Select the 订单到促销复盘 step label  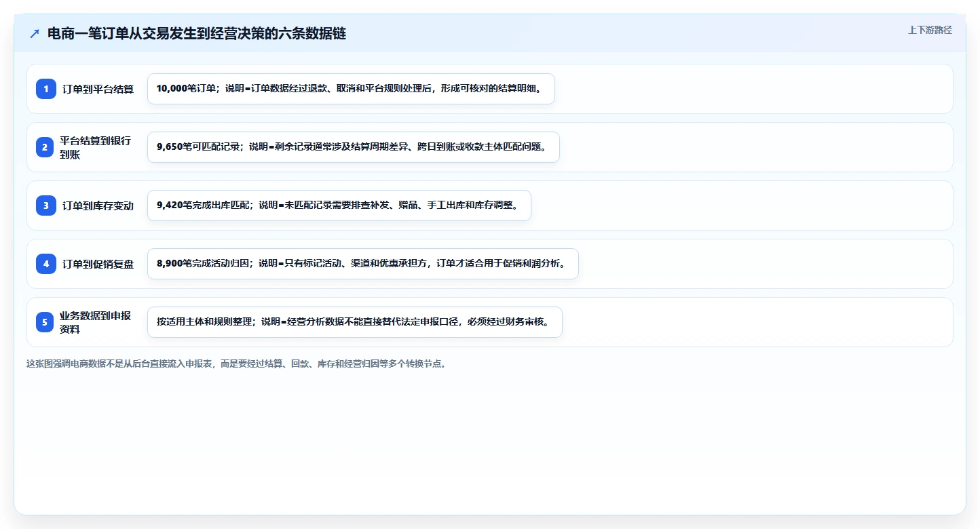coord(98,264)
